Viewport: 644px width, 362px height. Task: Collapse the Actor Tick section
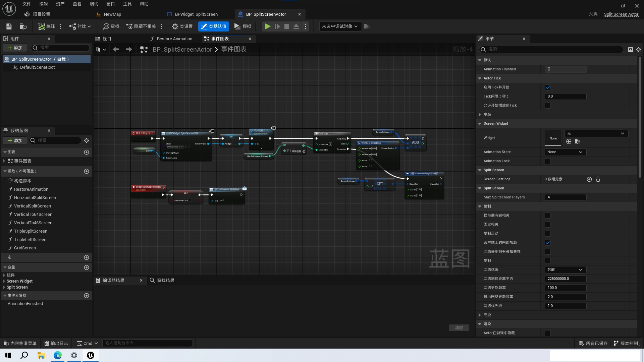coord(480,78)
